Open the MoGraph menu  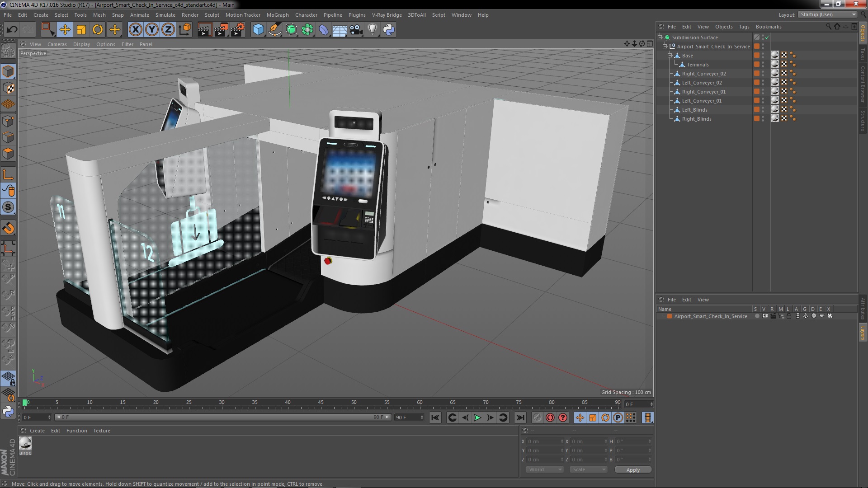click(278, 15)
